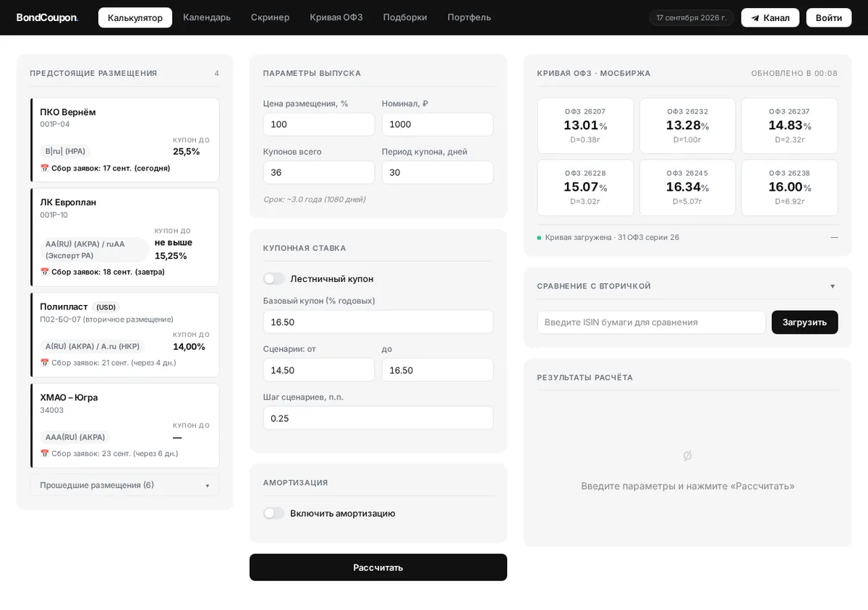Click the Войти button
The height and width of the screenshot is (610, 868).
(x=829, y=18)
